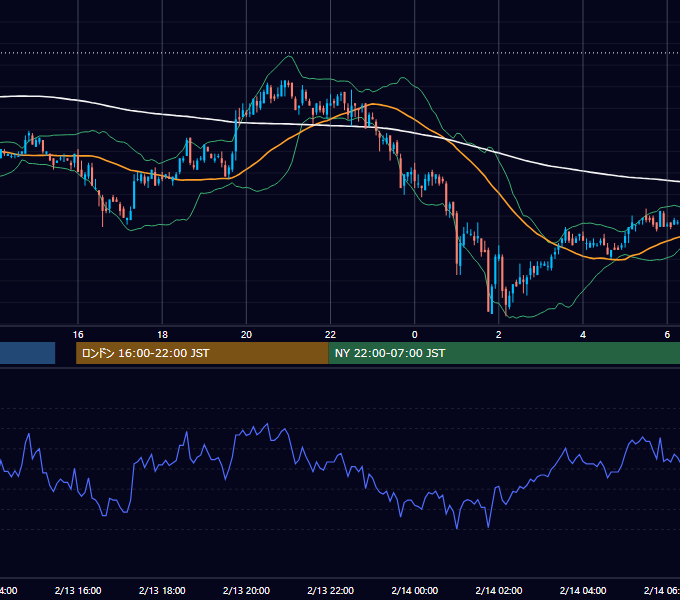This screenshot has height=600, width=680.
Task: Click the 2/13 20:00 date label
Action: pos(246,590)
